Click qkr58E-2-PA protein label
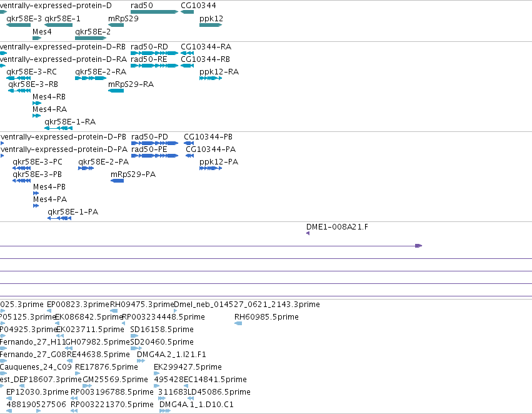 coord(104,162)
